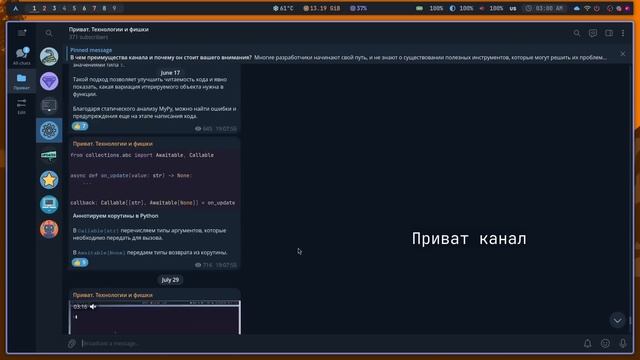Click the Wi-Fi icon in the top bar
This screenshot has width=640, height=360.
(587, 8)
